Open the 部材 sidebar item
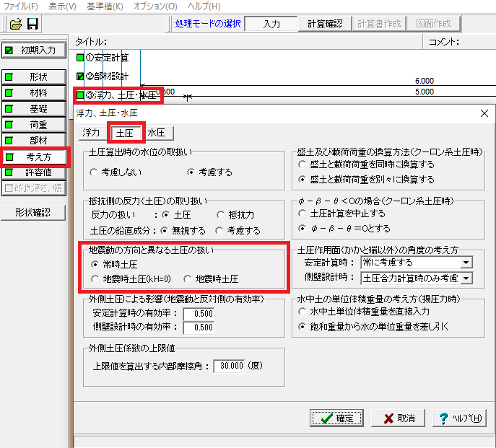The image size is (496, 448). [34, 141]
